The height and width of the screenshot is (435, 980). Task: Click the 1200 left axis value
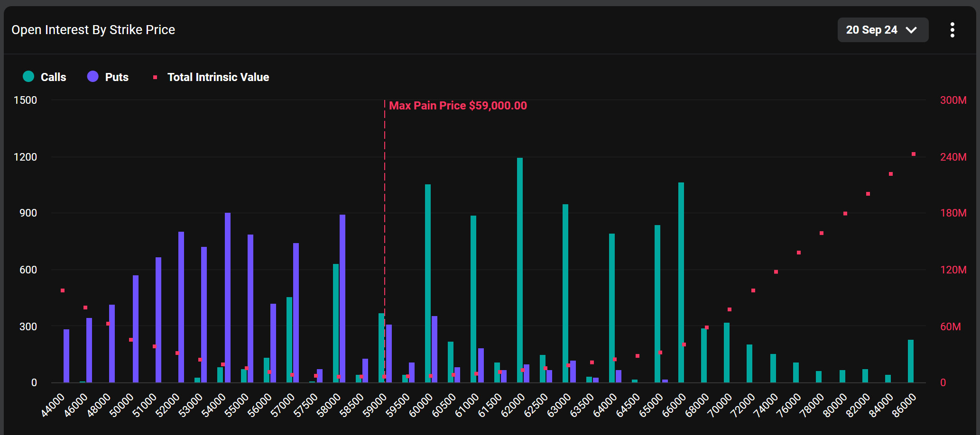coord(25,157)
